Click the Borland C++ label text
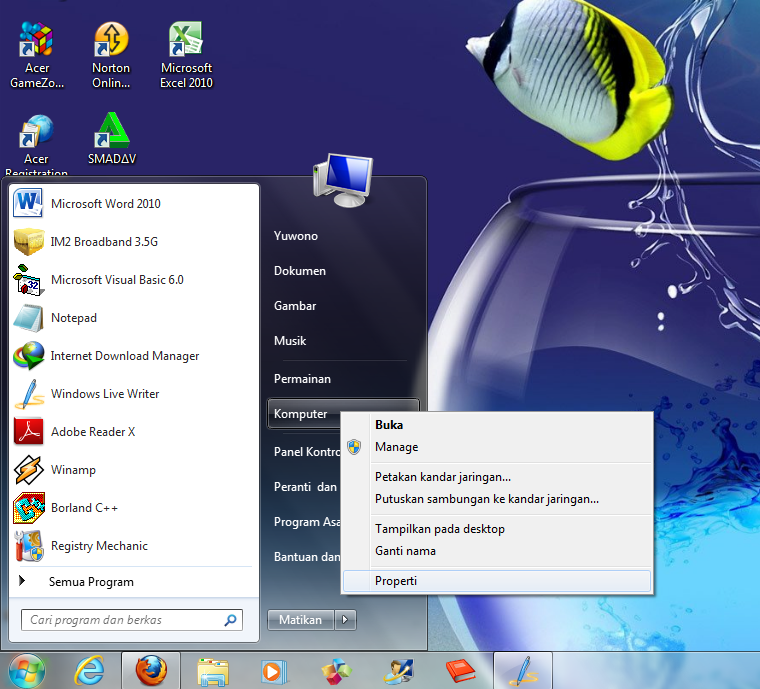The height and width of the screenshot is (689, 760). coord(84,508)
